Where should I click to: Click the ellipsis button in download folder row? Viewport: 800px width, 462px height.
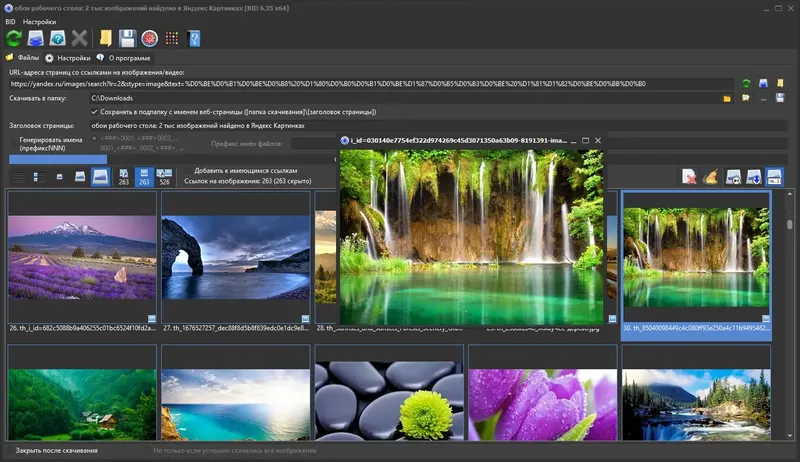763,98
